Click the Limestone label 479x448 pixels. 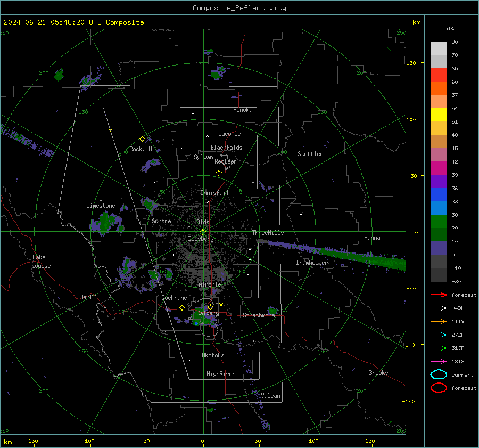point(101,206)
